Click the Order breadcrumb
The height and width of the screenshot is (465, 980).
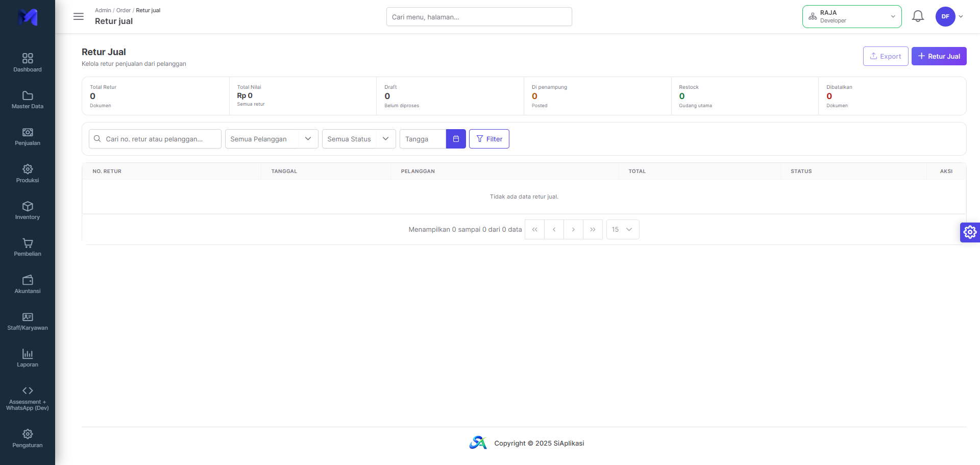tap(124, 10)
